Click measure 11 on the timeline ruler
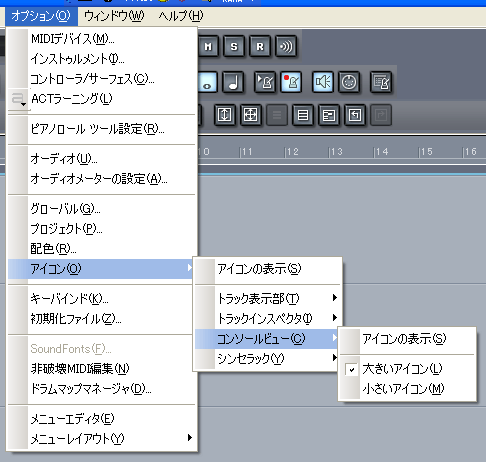The image size is (486, 462). pyautogui.click(x=247, y=152)
